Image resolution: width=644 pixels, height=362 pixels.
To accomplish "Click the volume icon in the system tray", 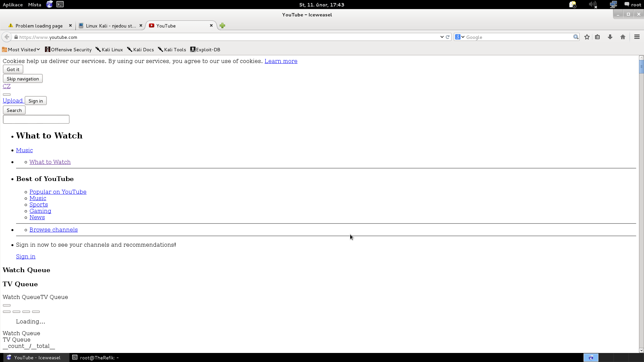I will 592,5.
